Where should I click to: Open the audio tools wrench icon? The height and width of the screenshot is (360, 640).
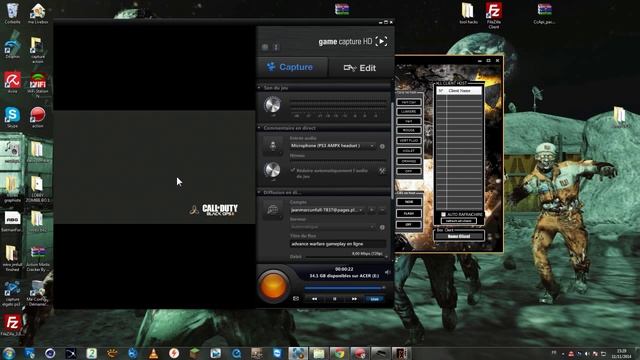(x=382, y=171)
